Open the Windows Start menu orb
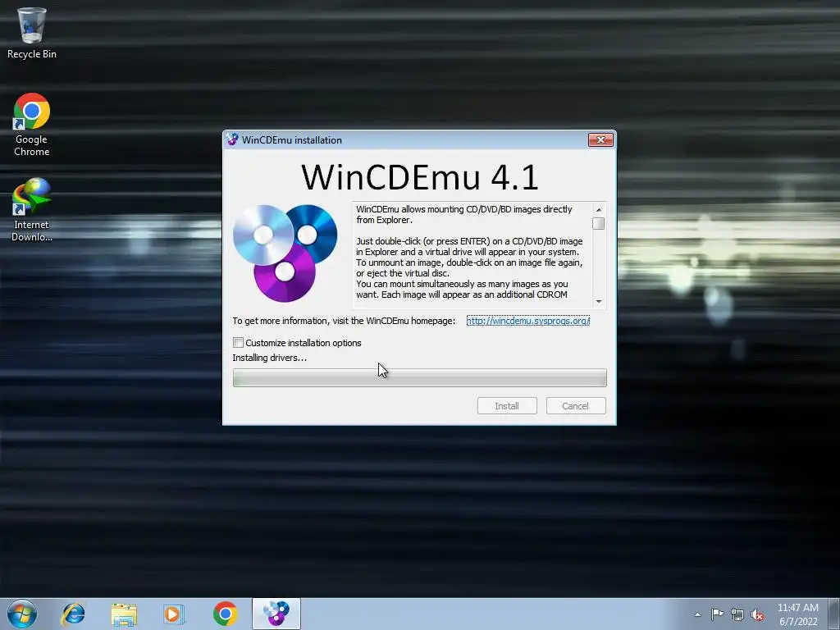 22,614
